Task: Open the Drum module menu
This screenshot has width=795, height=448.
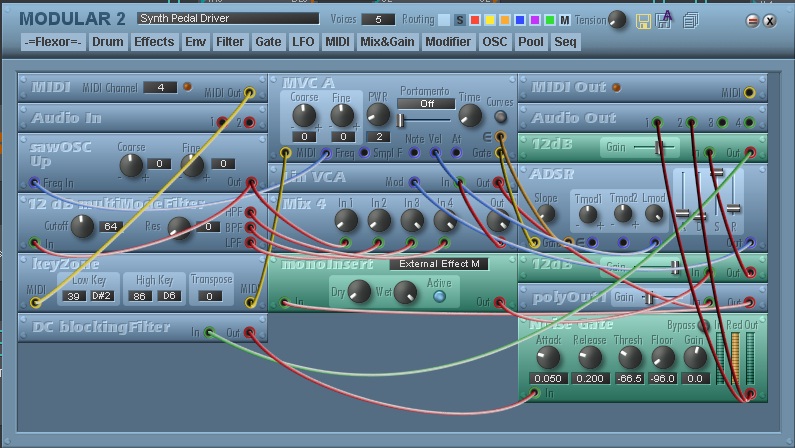Action: [107, 42]
